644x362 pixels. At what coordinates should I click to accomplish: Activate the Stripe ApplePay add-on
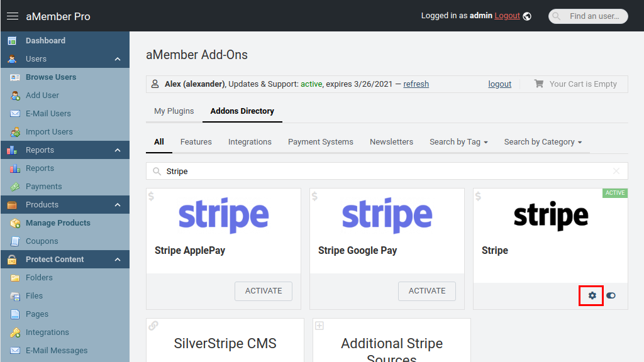coord(264,291)
